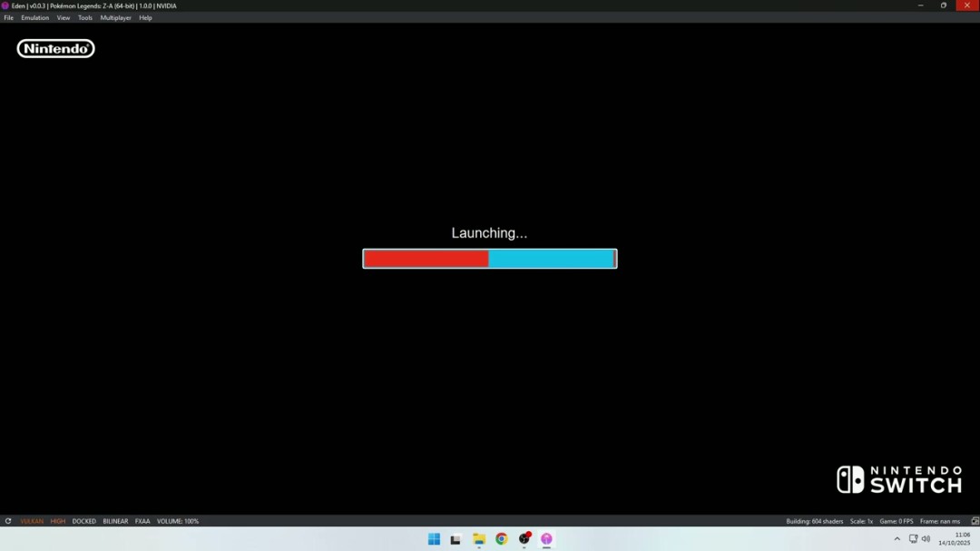Click the Eden emulator taskbar icon

tap(546, 538)
